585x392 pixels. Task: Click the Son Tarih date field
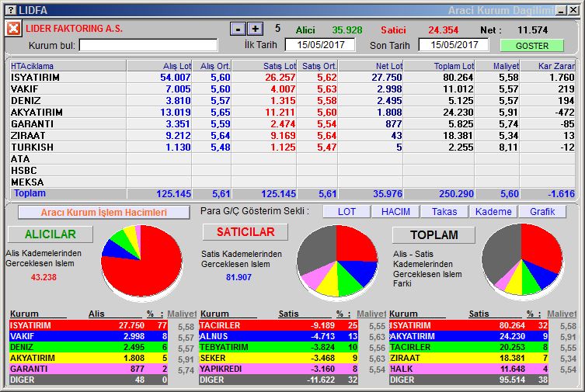(454, 45)
